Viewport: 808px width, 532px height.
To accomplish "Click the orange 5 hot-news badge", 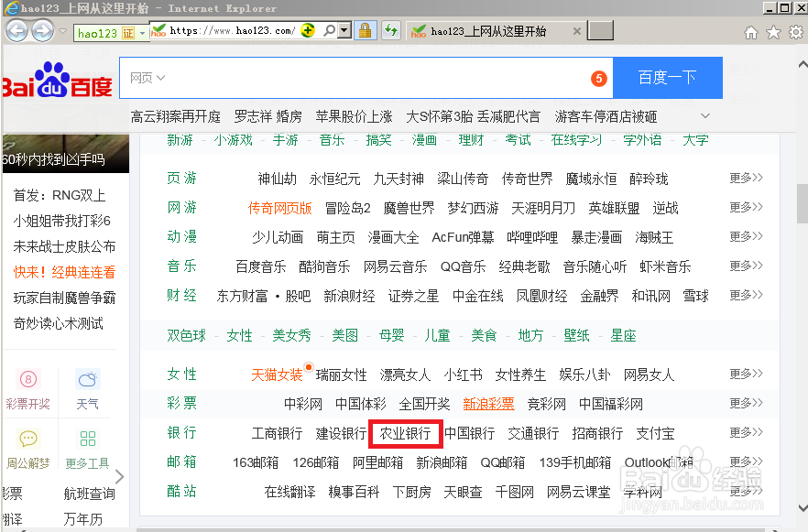I will click(x=599, y=78).
